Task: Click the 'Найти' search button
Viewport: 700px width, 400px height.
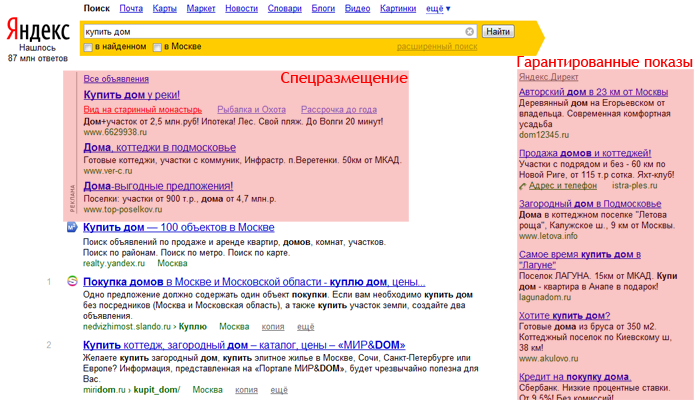Action: (498, 32)
